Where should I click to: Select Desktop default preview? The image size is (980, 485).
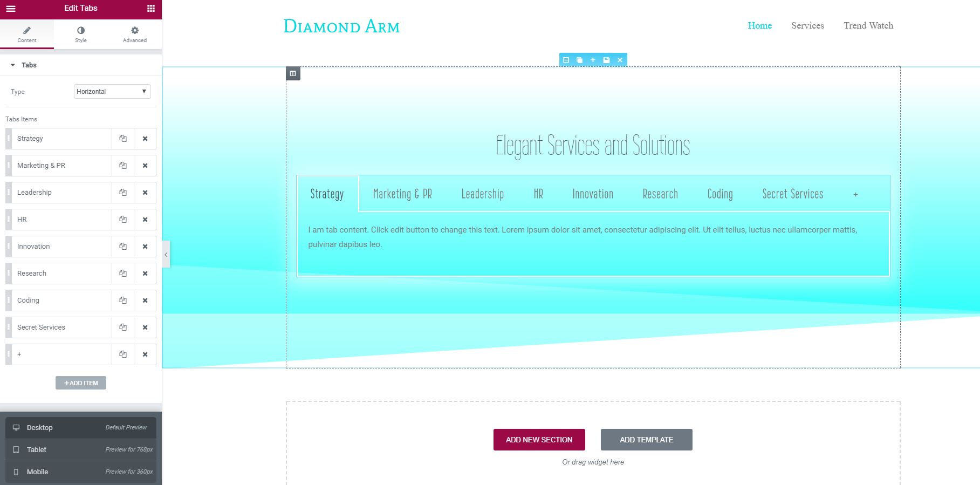click(81, 427)
